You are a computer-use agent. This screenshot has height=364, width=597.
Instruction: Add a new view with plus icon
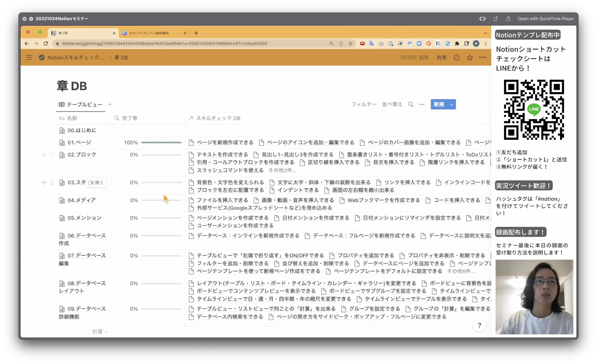click(110, 104)
